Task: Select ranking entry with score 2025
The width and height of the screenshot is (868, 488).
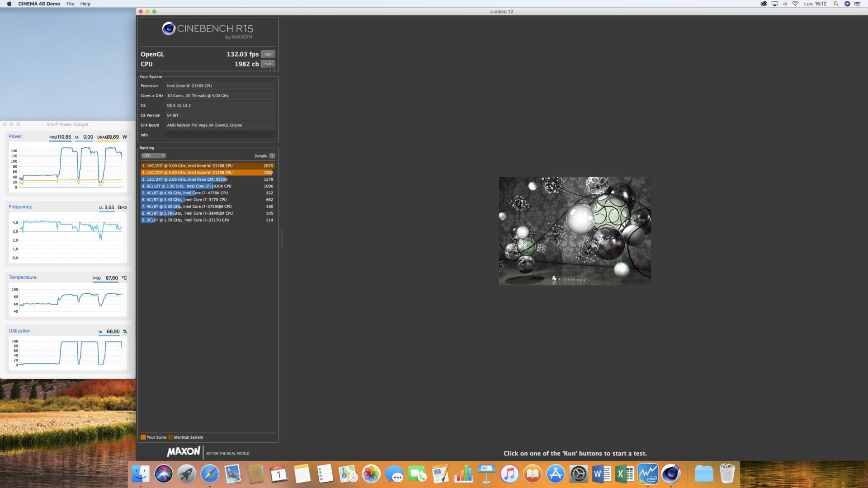Action: click(x=208, y=166)
